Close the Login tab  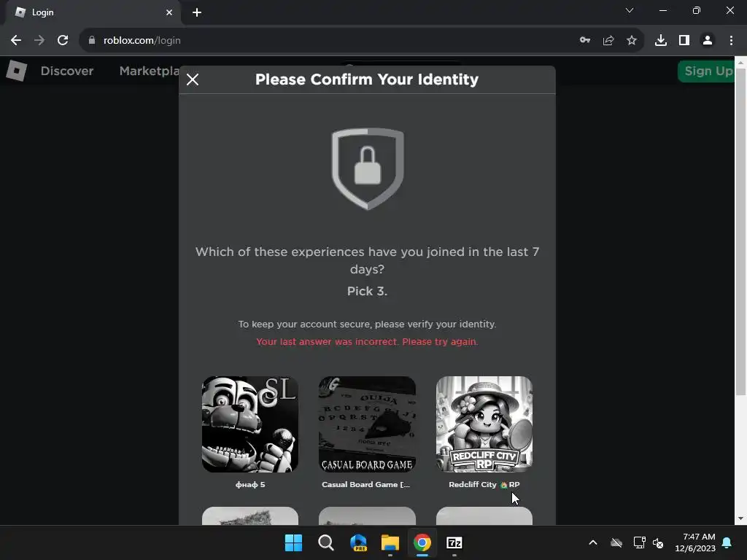(169, 12)
